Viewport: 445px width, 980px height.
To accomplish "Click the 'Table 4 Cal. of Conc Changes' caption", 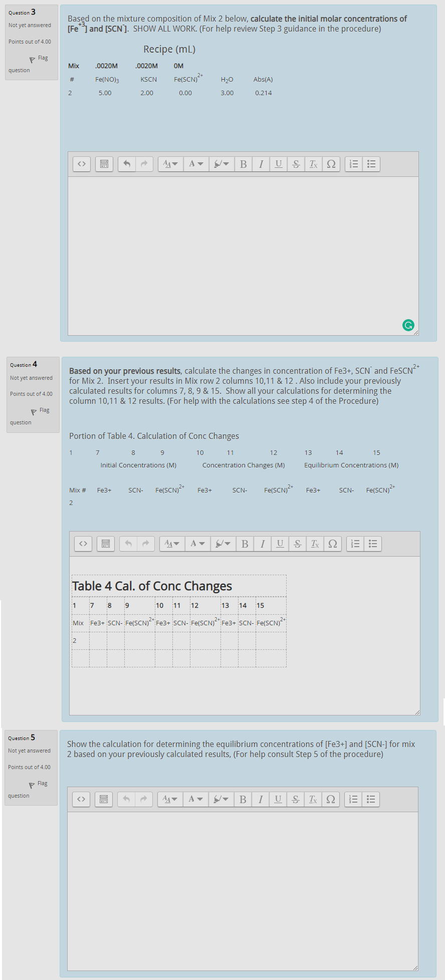I will (x=152, y=586).
